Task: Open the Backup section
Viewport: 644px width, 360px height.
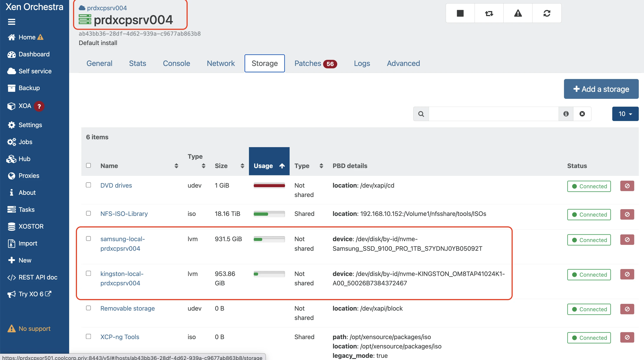Action: pos(23,88)
